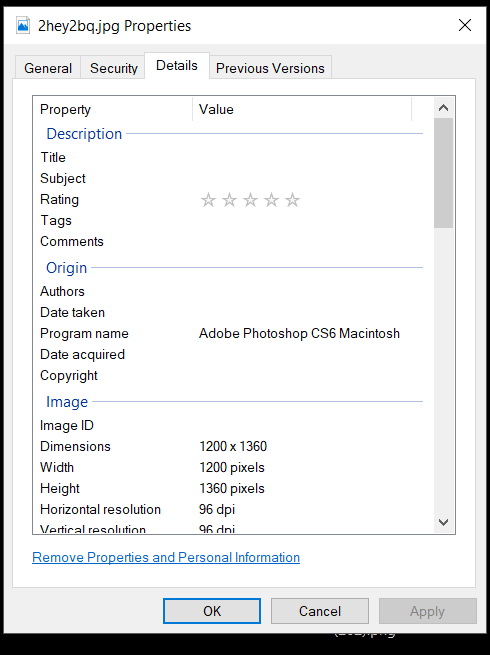Viewport: 490px width, 655px height.
Task: Set rating to first star
Action: [208, 200]
